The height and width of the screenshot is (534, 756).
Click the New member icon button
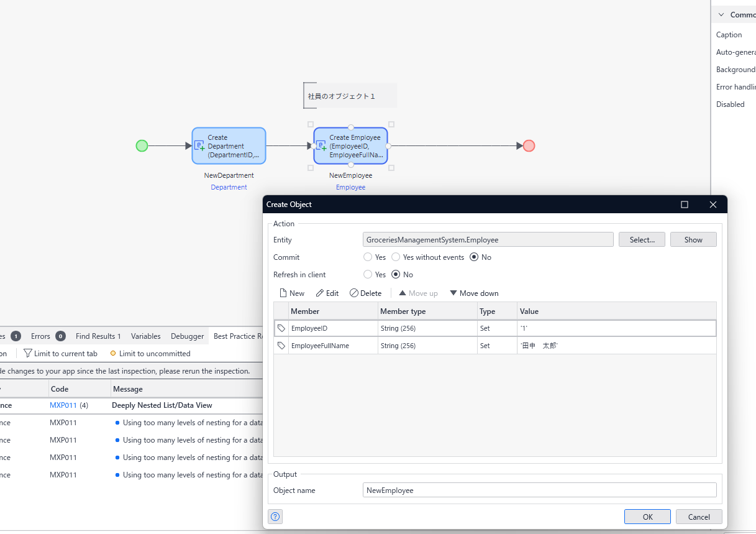click(x=292, y=293)
